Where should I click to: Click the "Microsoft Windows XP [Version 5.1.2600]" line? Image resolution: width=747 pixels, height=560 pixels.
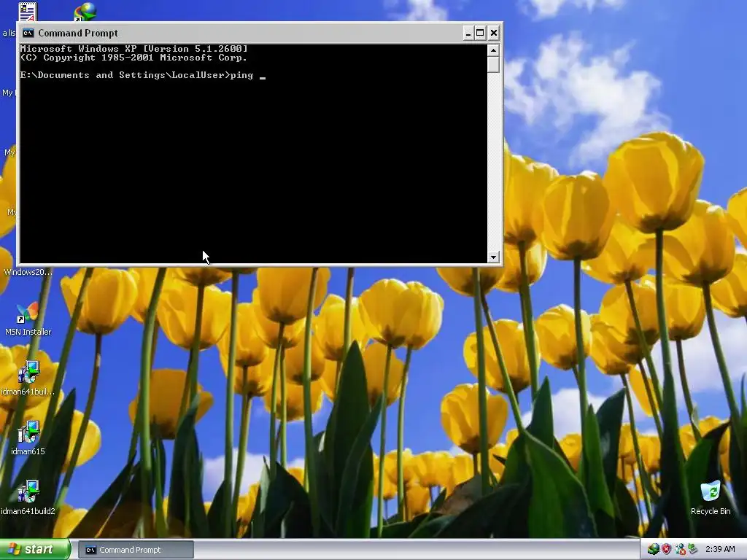134,49
